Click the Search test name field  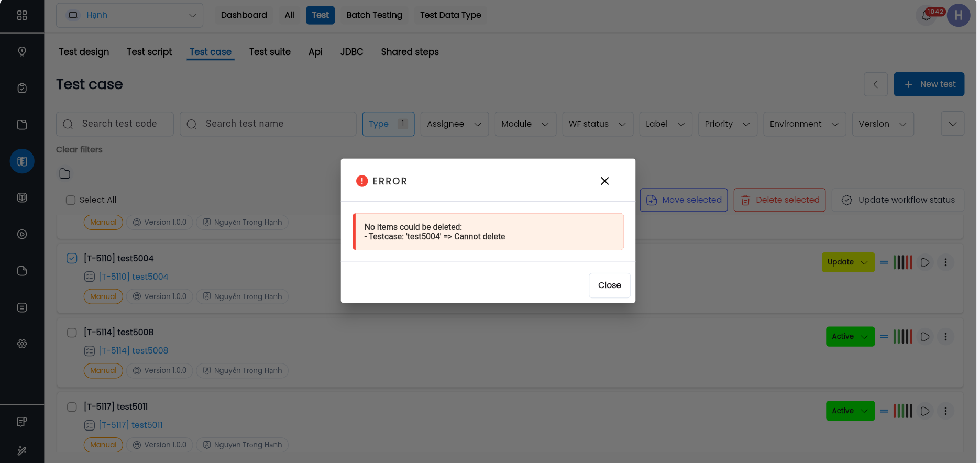268,124
